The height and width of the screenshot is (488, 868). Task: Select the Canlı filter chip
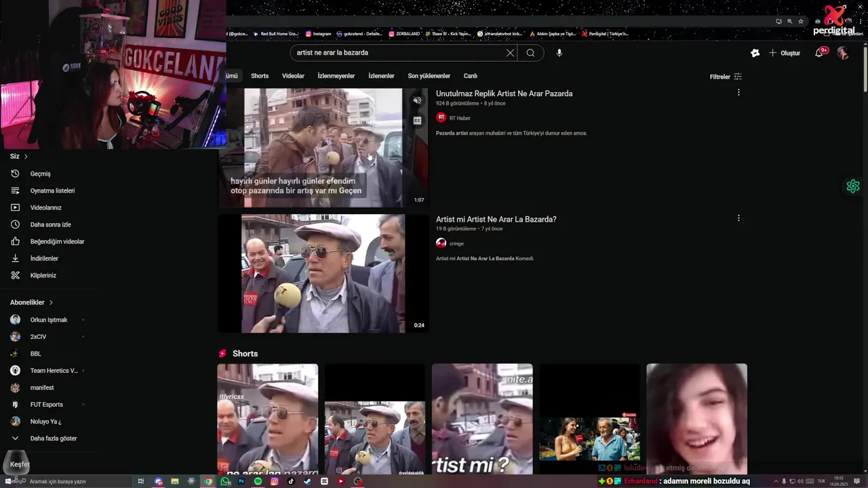470,76
